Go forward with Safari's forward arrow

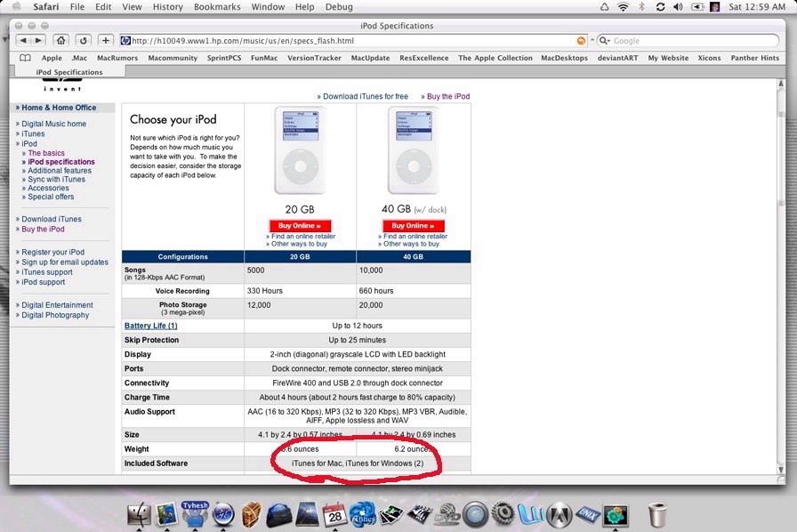[38, 40]
